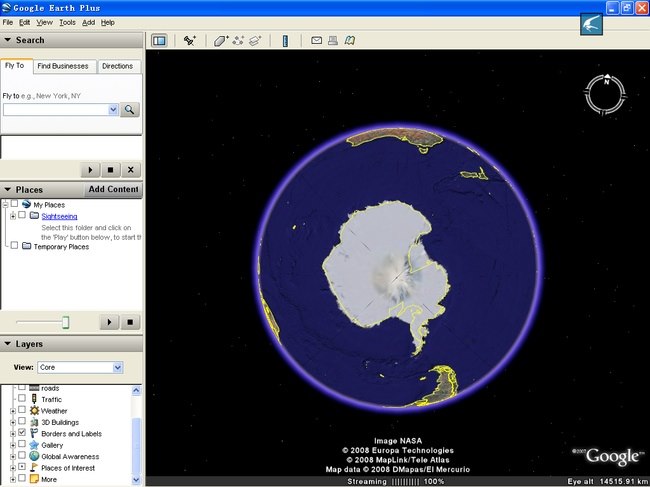The width and height of the screenshot is (650, 487).
Task: Click the 3D Buildings layer icon
Action: tap(34, 422)
